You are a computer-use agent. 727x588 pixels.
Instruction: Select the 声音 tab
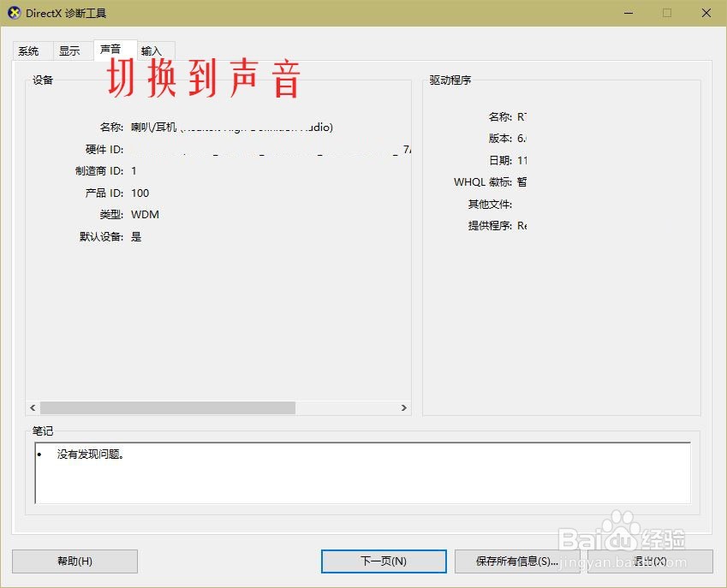[112, 50]
